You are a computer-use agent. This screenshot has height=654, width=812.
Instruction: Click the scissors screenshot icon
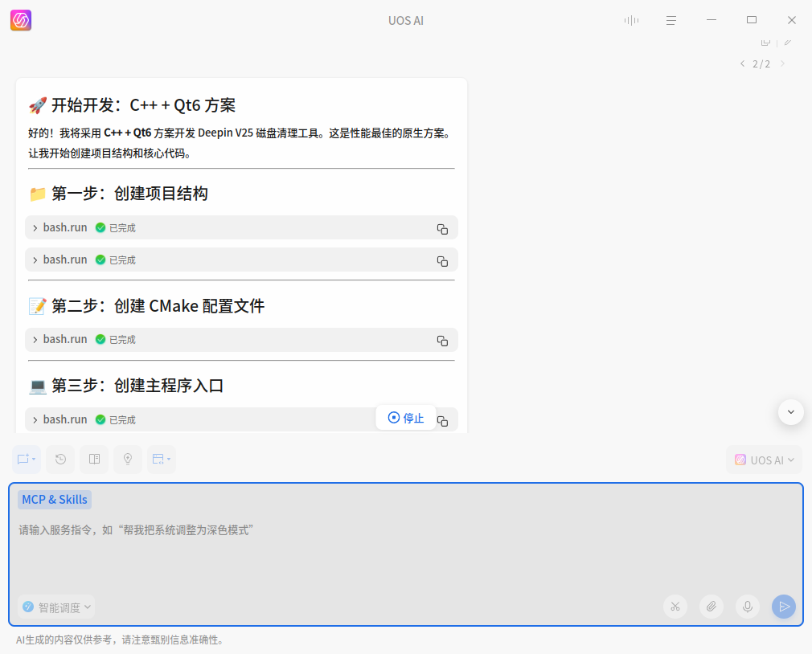coord(675,607)
